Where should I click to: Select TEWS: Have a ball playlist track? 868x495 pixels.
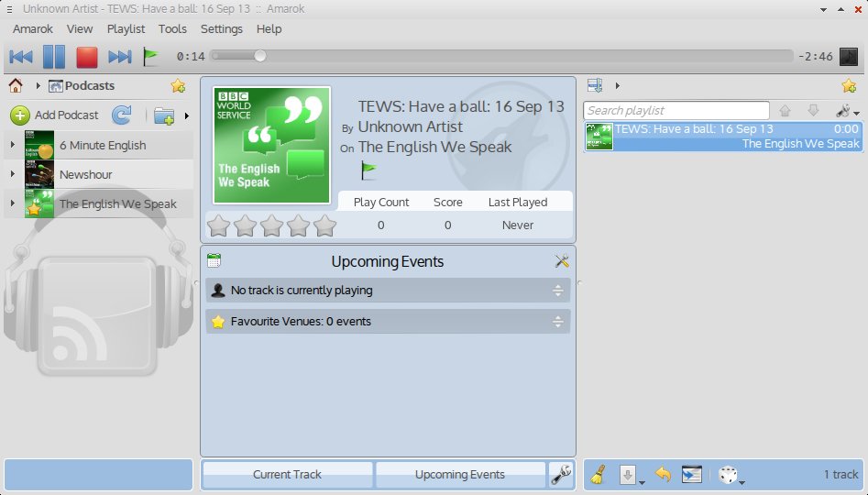[x=723, y=137]
